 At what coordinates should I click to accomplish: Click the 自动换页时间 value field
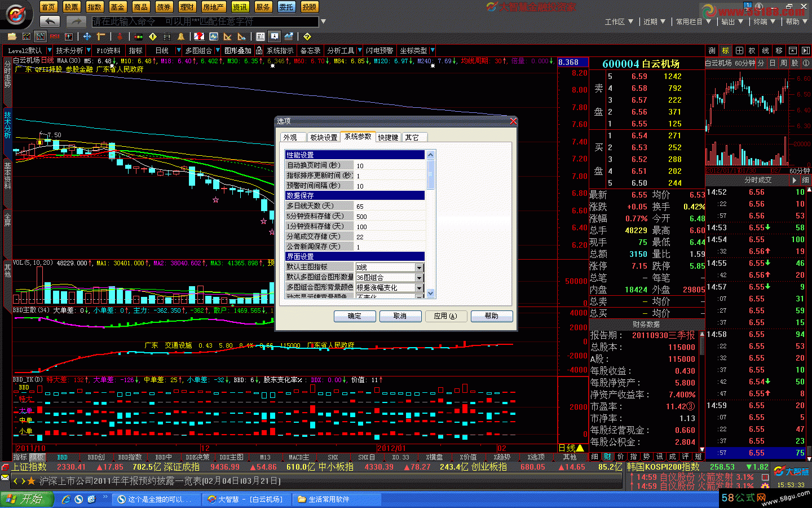tap(389, 166)
